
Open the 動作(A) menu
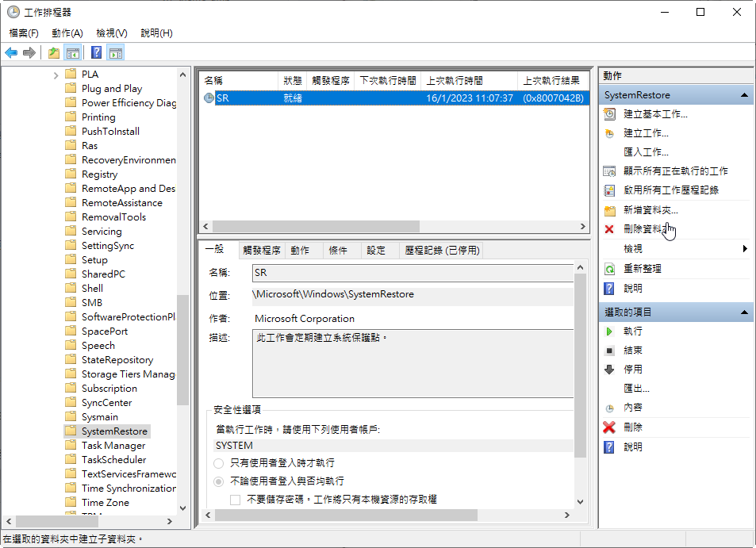[67, 33]
